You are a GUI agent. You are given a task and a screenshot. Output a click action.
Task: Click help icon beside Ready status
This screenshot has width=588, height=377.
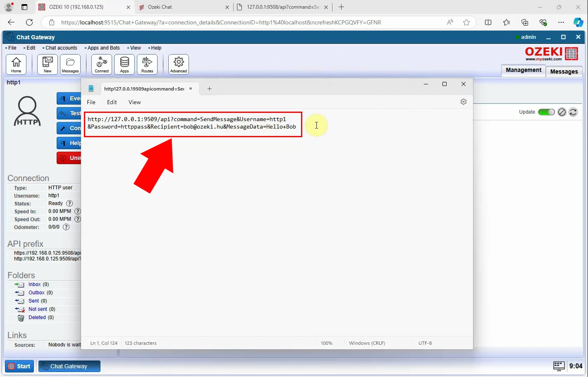pyautogui.click(x=69, y=203)
